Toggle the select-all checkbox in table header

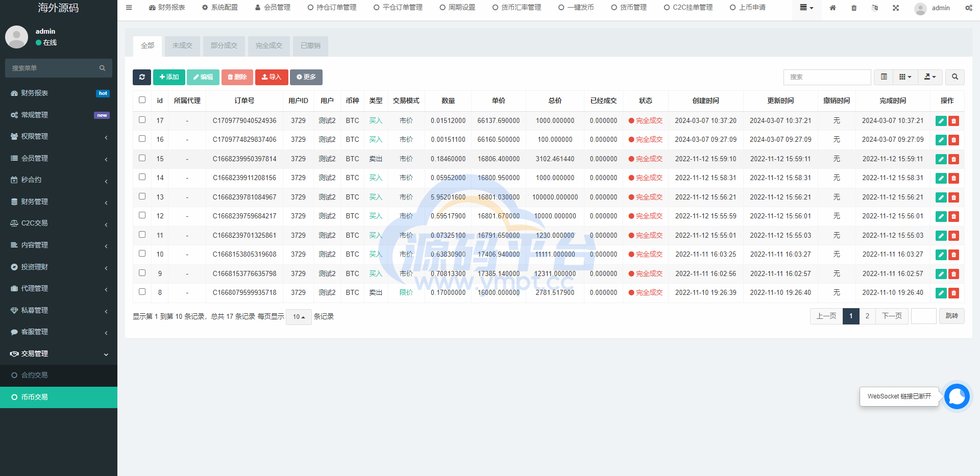(x=142, y=100)
